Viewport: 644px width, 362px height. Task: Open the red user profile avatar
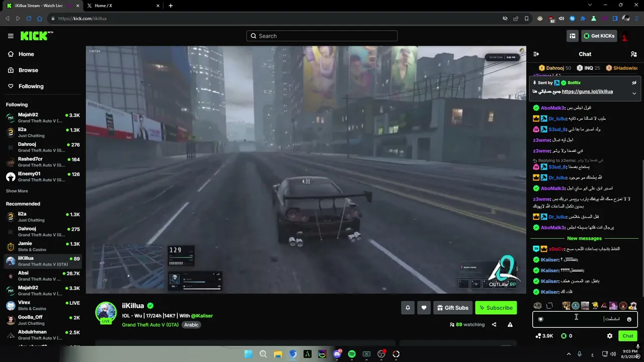pyautogui.click(x=625, y=36)
